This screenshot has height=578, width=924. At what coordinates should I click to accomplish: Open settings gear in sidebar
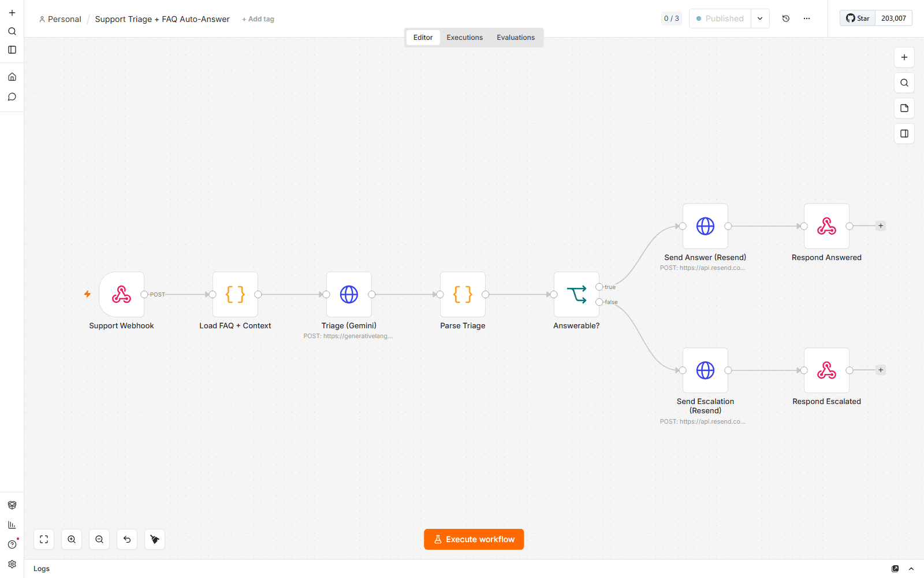pyautogui.click(x=12, y=564)
